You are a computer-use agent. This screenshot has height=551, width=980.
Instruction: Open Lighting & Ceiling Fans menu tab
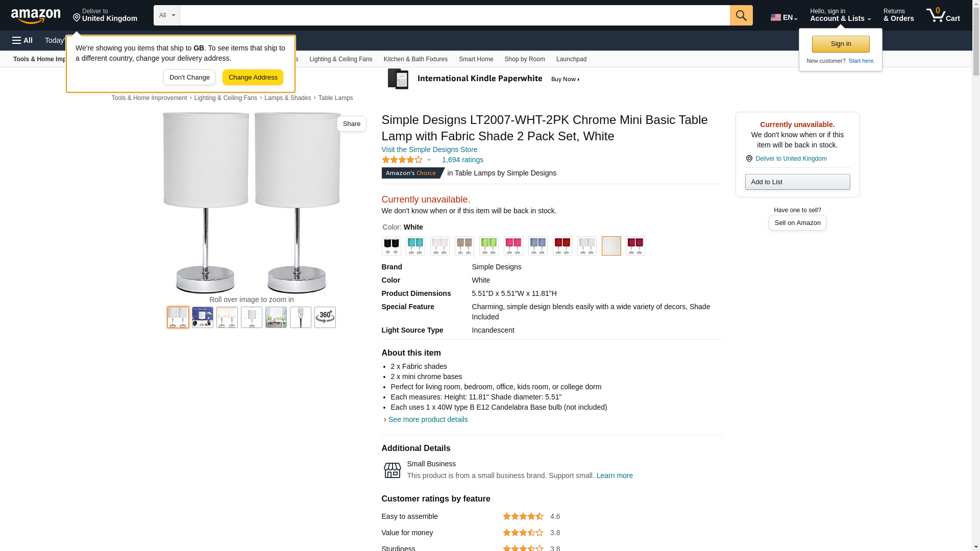point(340,59)
